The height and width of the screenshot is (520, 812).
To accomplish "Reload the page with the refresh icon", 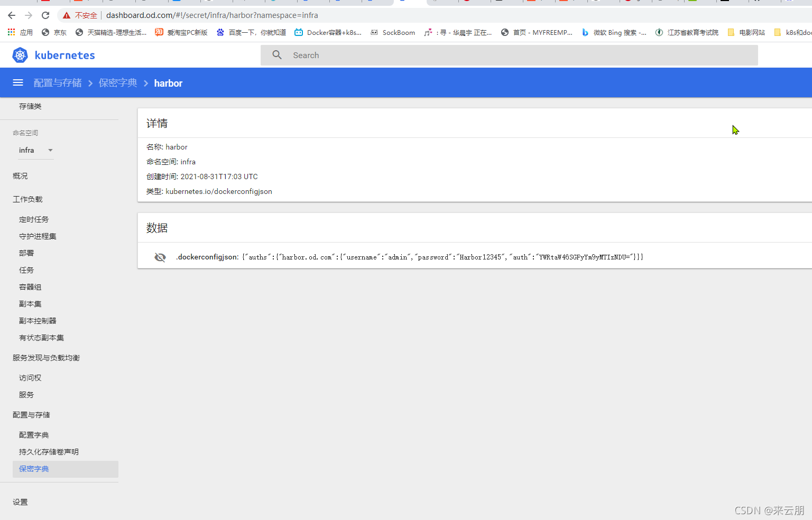I will (x=45, y=15).
